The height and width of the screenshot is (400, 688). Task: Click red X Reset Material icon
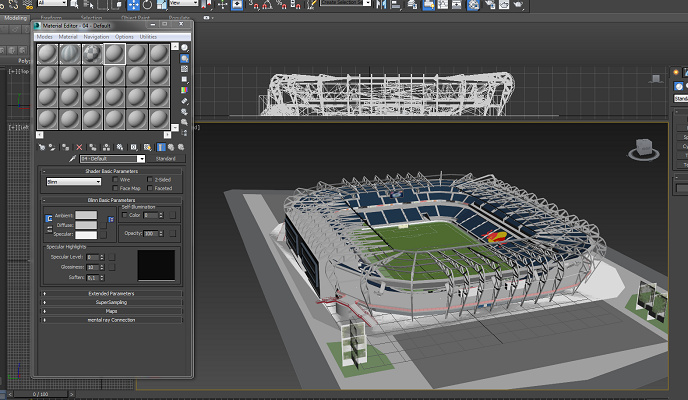[79, 147]
